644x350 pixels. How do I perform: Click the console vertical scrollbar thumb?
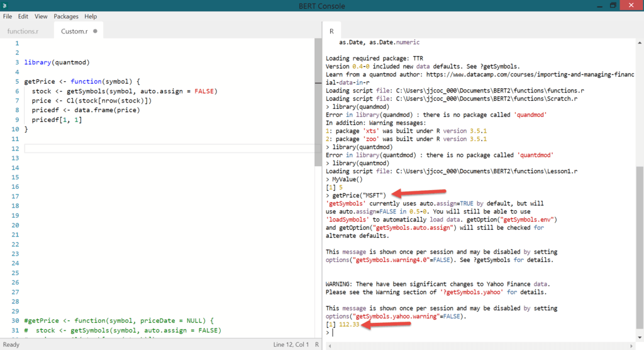[x=640, y=247]
